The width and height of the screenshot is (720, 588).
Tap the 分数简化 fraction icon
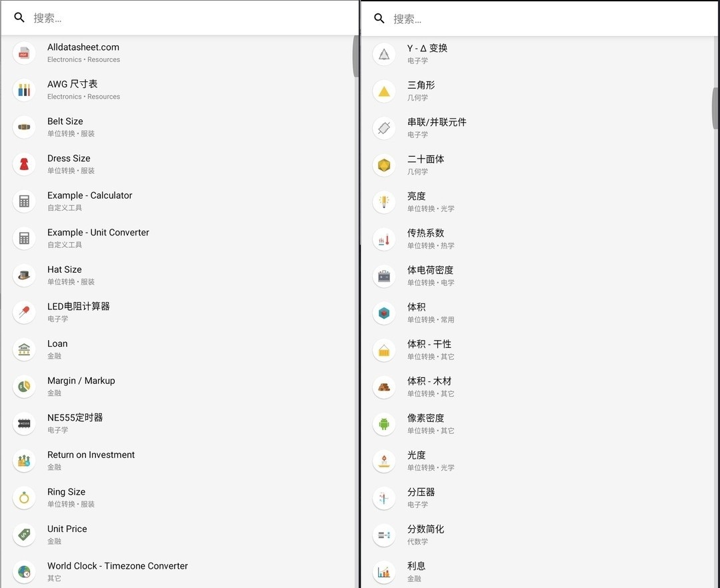click(384, 535)
